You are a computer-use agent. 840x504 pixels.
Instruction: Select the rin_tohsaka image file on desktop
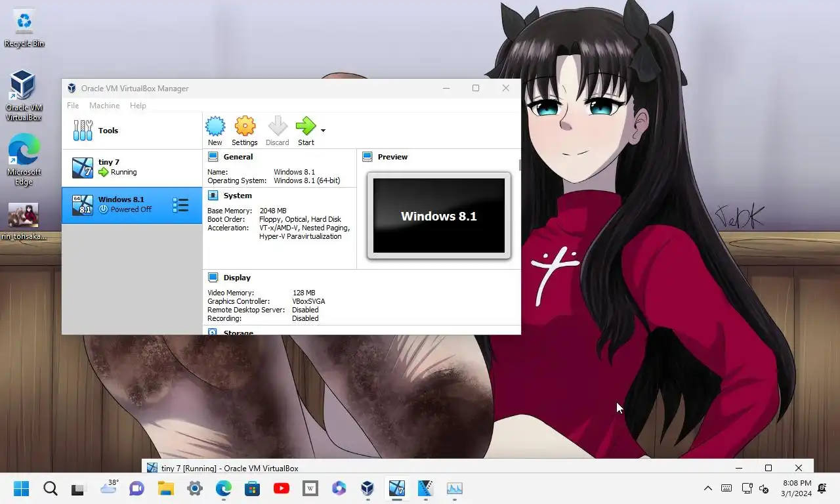point(24,221)
